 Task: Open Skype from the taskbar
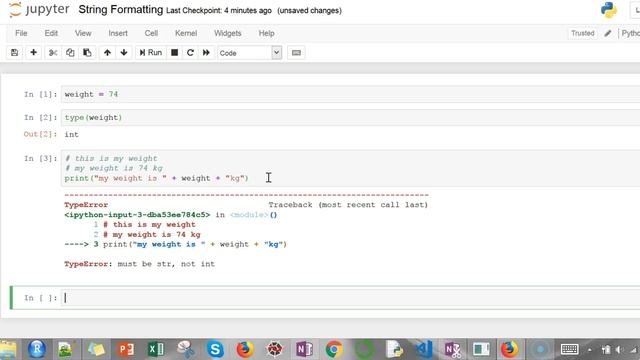[x=215, y=349]
